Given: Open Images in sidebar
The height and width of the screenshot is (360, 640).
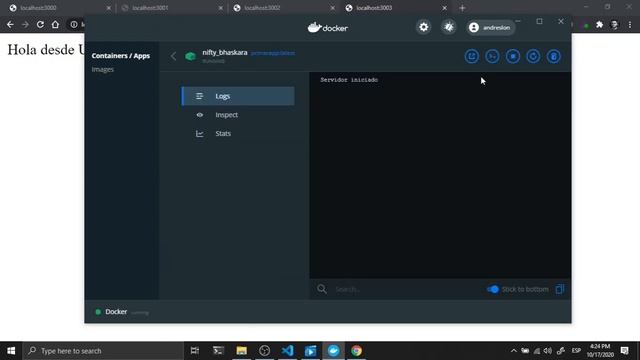Looking at the screenshot, I should pos(102,69).
